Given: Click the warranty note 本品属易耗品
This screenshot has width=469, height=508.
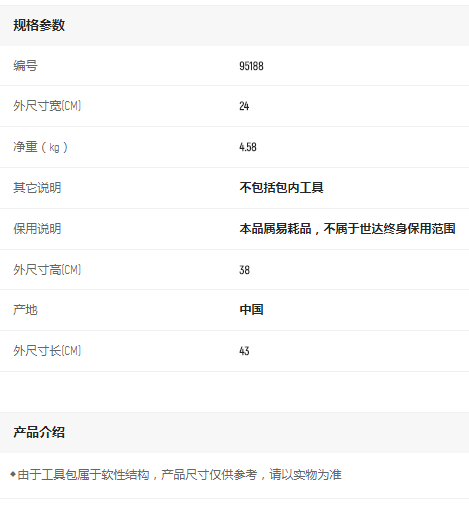Looking at the screenshot, I should [275, 229].
